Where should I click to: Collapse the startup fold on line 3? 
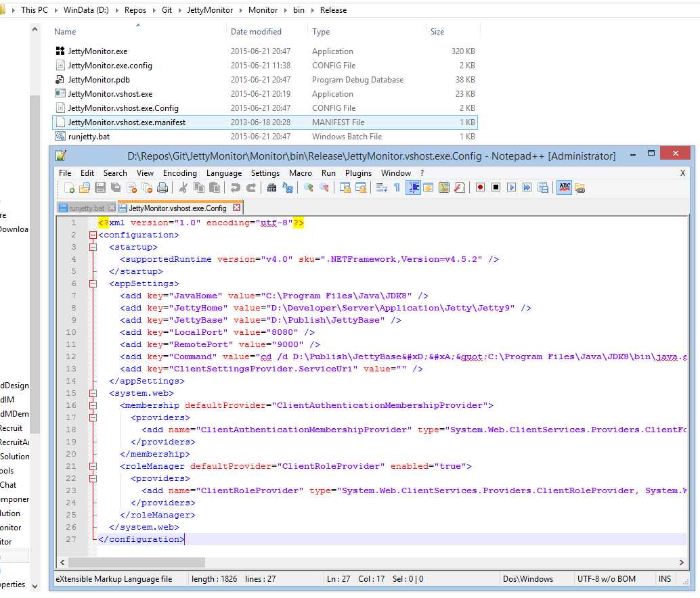93,247
